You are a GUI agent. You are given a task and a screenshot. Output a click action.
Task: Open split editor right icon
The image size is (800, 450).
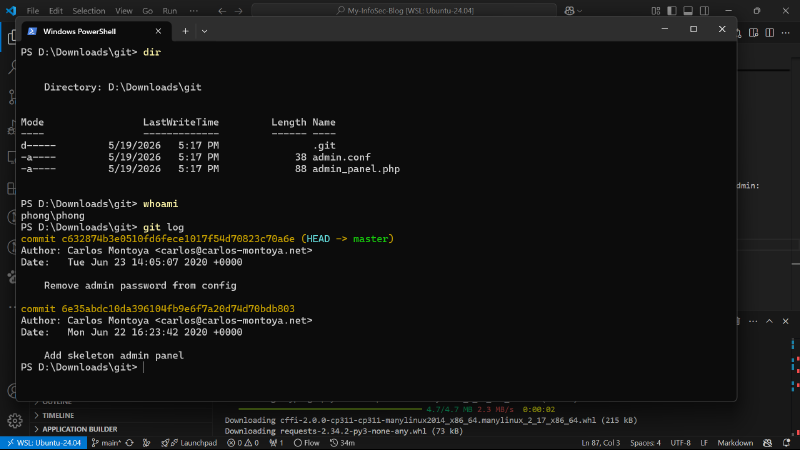[770, 33]
